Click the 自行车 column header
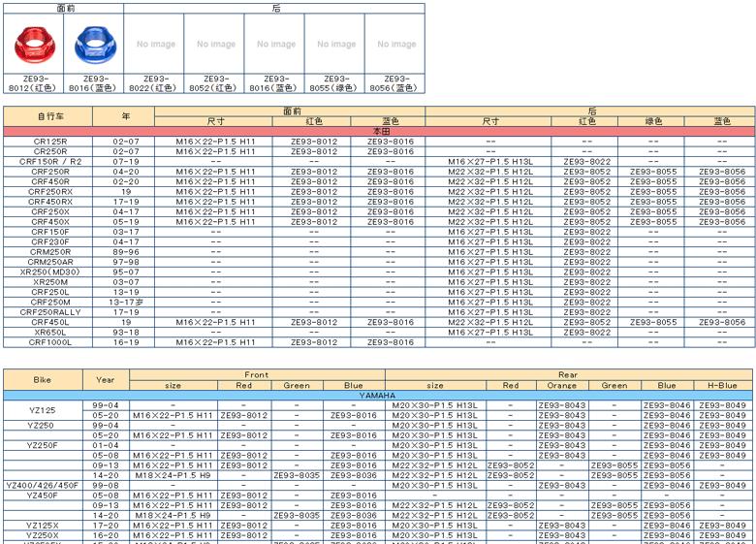Screen dimensions: 756x544 click(48, 116)
